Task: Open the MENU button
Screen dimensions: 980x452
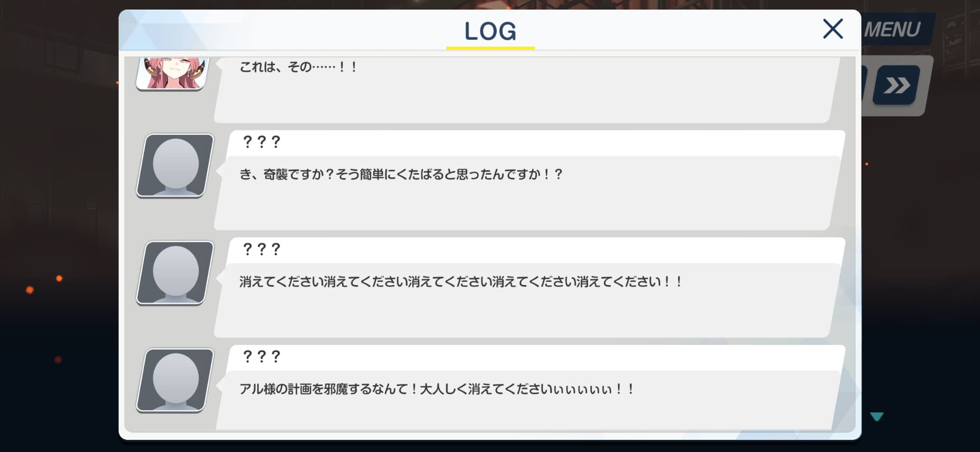Action: tap(892, 30)
